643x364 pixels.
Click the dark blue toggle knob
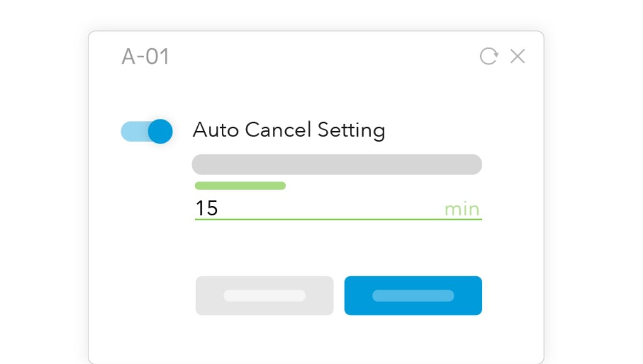pyautogui.click(x=160, y=131)
